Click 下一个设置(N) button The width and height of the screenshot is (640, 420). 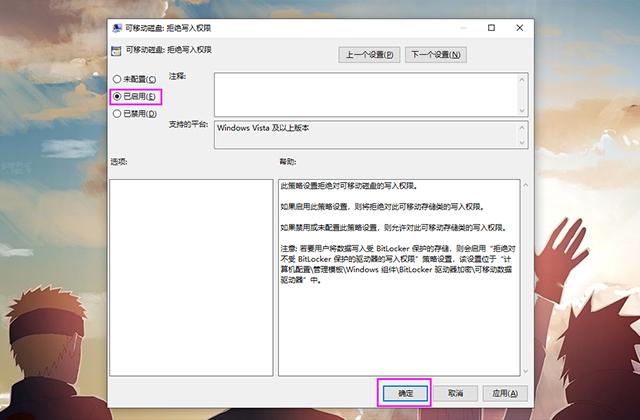click(436, 55)
